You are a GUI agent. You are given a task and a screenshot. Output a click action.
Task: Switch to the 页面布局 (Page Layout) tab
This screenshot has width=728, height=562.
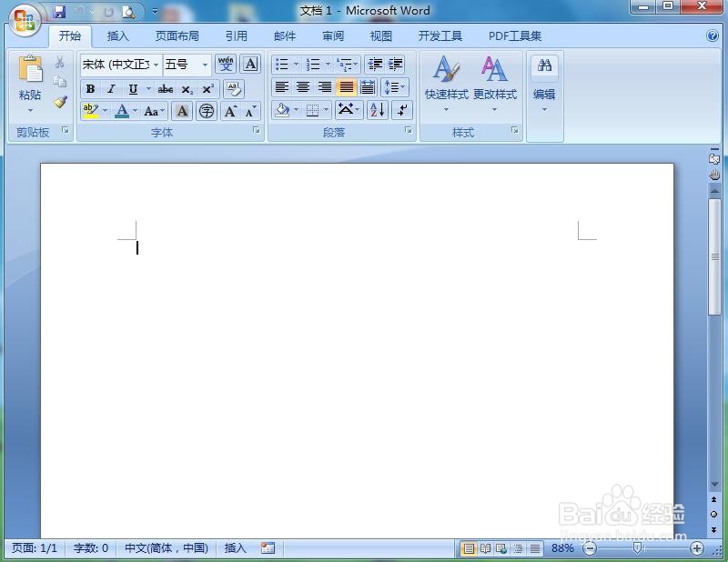[x=177, y=35]
